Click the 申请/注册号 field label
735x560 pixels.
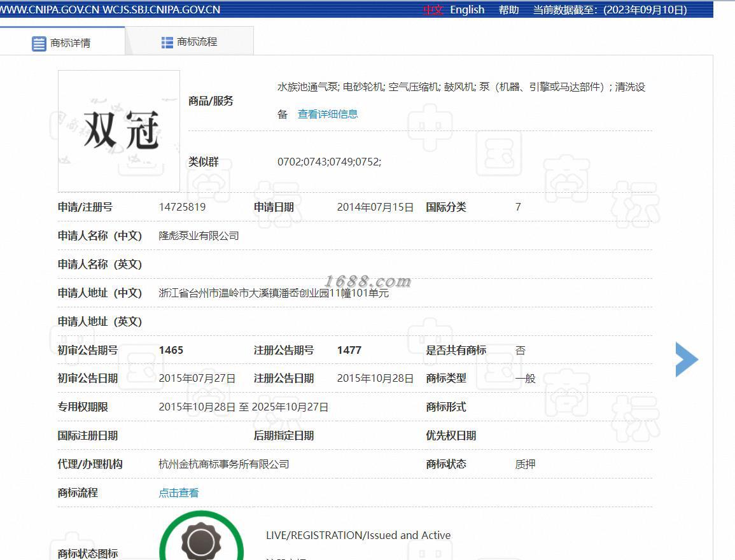(85, 207)
